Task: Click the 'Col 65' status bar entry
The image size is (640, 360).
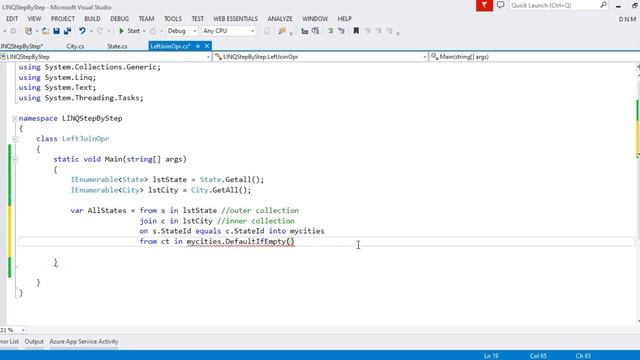Action: point(538,356)
